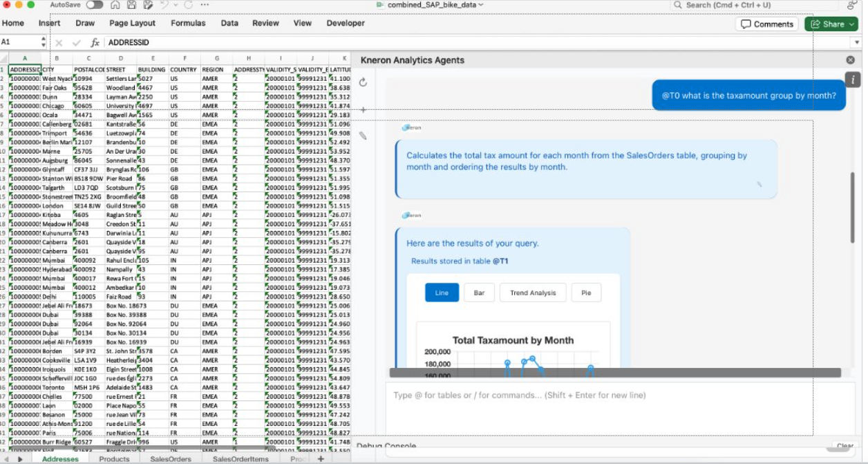Click the pencil edit icon in pane sidebar

click(363, 136)
